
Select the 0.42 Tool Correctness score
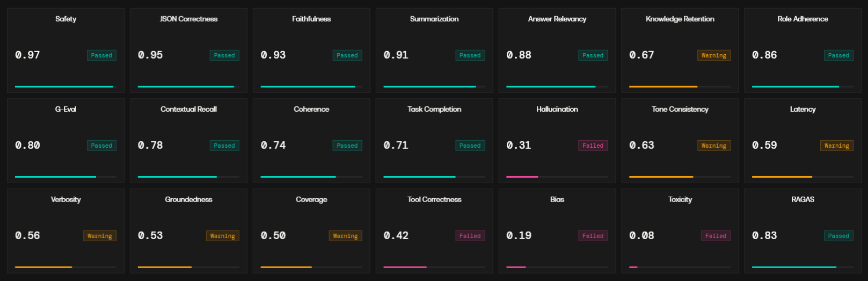point(396,235)
